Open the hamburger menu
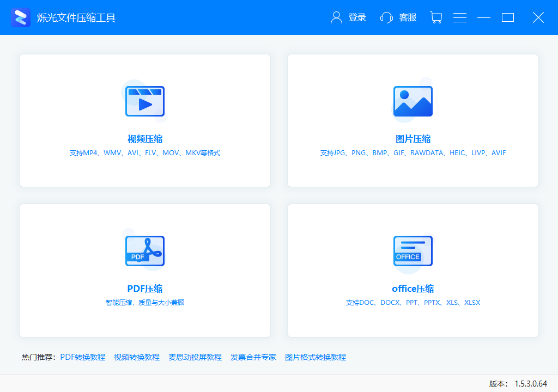Image resolution: width=558 pixels, height=392 pixels. tap(460, 17)
